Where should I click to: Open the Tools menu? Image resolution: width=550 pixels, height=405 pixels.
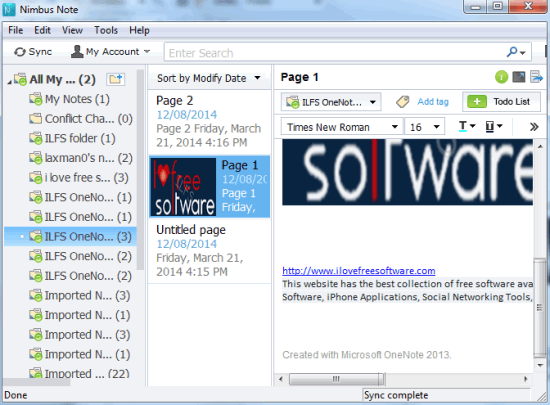(106, 30)
